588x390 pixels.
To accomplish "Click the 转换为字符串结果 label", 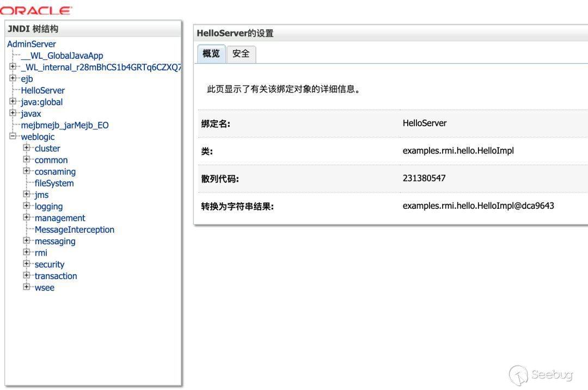I will (237, 207).
